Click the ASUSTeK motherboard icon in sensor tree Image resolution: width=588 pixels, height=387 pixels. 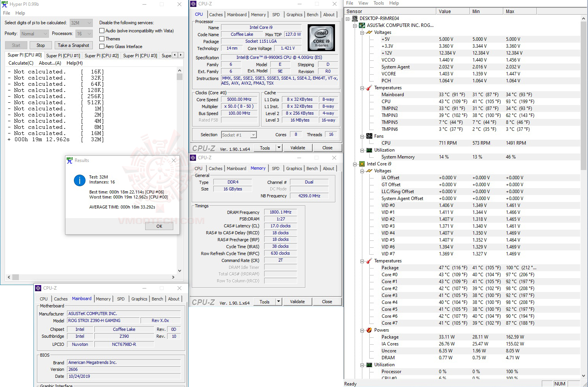(x=362, y=25)
